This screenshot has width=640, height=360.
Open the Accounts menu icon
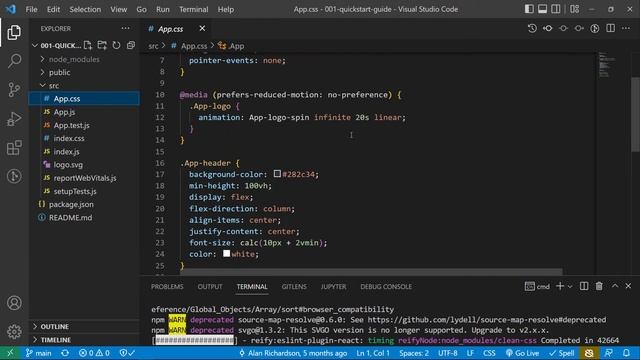click(x=14, y=303)
